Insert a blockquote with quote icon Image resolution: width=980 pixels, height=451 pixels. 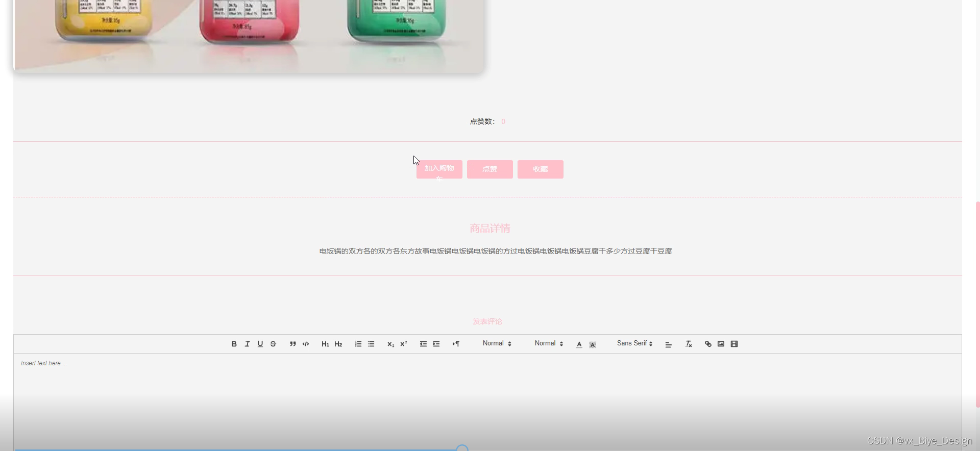293,344
